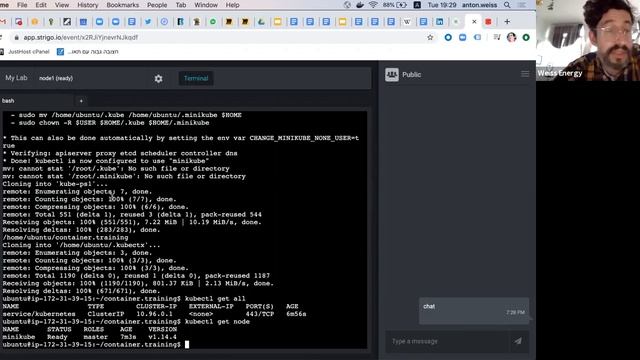
Task: Add a new terminal tab with plus
Action: [x=81, y=101]
